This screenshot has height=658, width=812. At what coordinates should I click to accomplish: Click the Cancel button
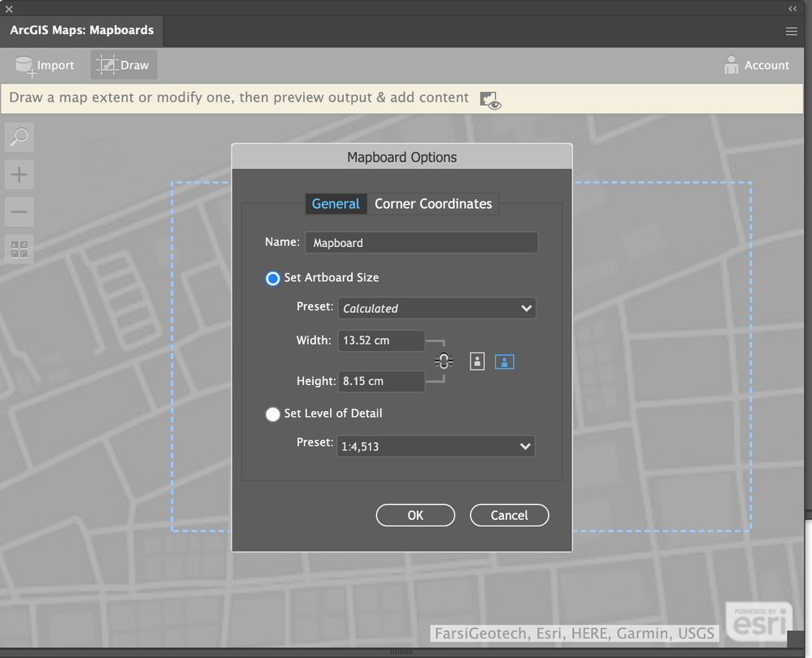pos(509,515)
